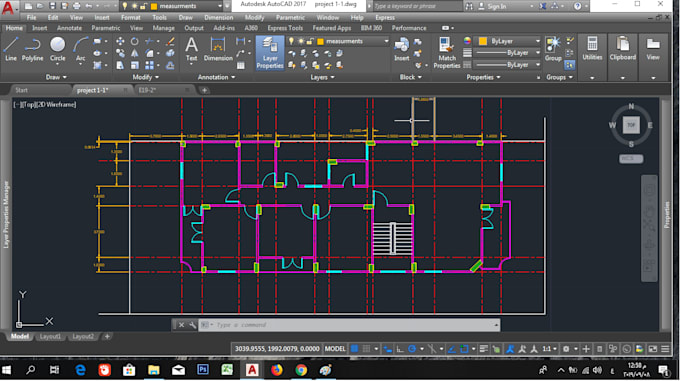Screen dimensions: 680x381
Task: Toggle object snap tracking in status bar
Action: click(x=451, y=349)
